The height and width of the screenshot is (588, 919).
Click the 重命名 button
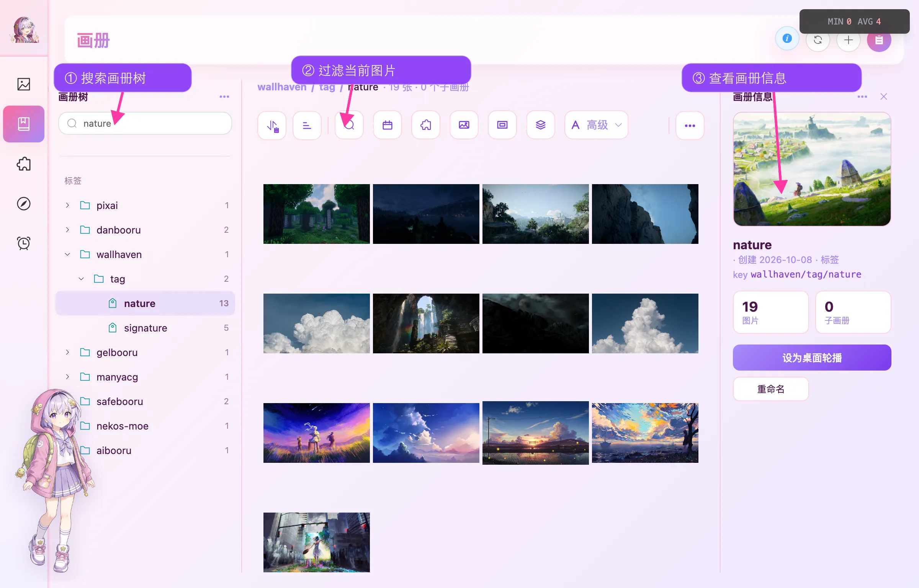pyautogui.click(x=771, y=389)
